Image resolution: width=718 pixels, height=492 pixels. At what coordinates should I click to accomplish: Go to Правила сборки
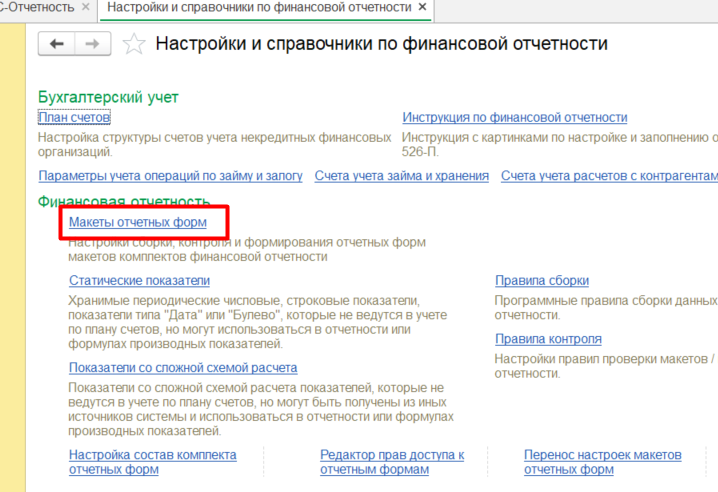541,281
